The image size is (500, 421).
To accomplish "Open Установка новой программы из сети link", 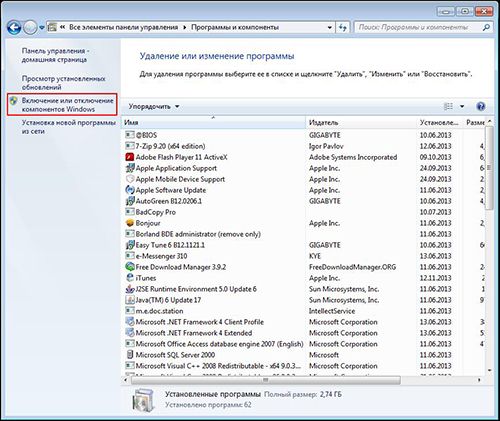I will [69, 127].
